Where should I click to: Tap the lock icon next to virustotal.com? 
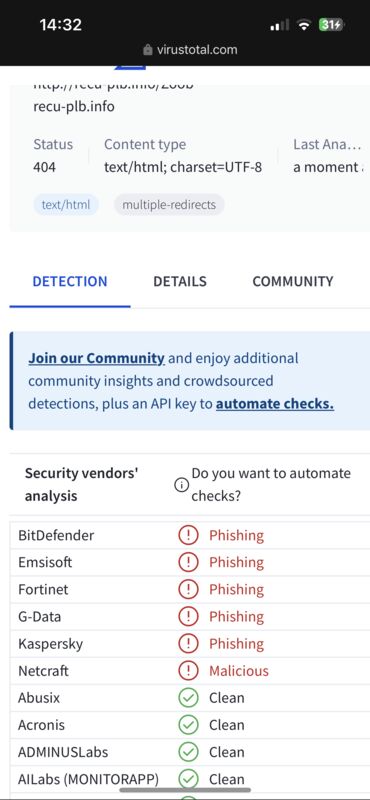pos(148,50)
